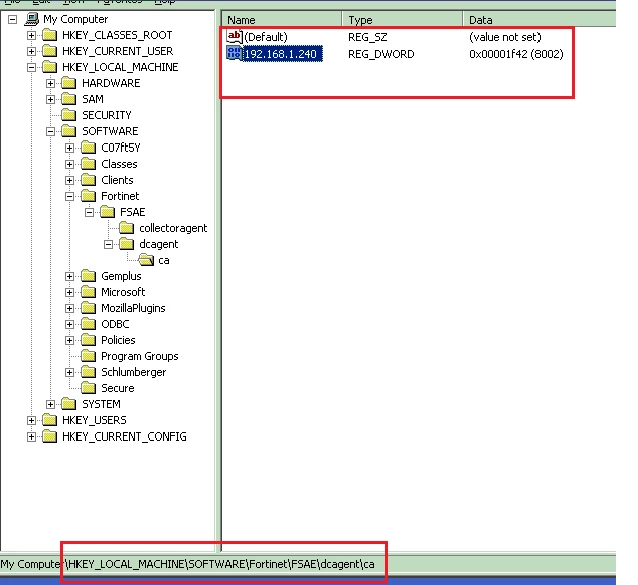Click the (value not set) data cell
This screenshot has height=585, width=638.
[505, 37]
